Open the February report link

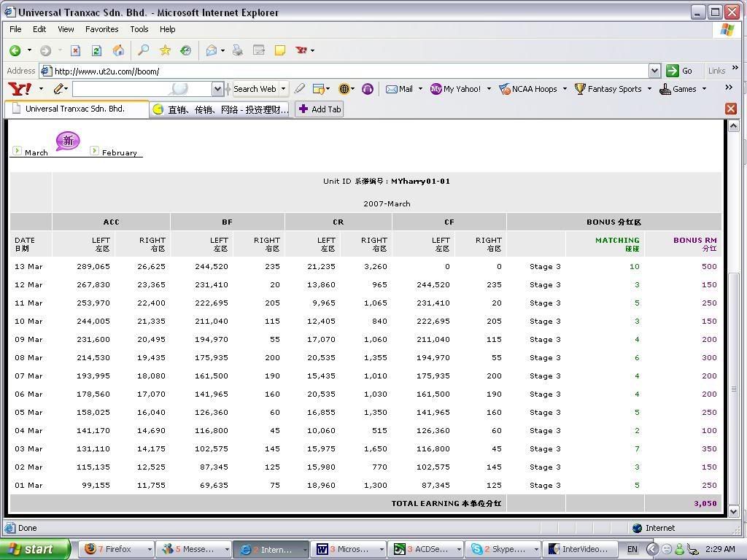pos(119,152)
